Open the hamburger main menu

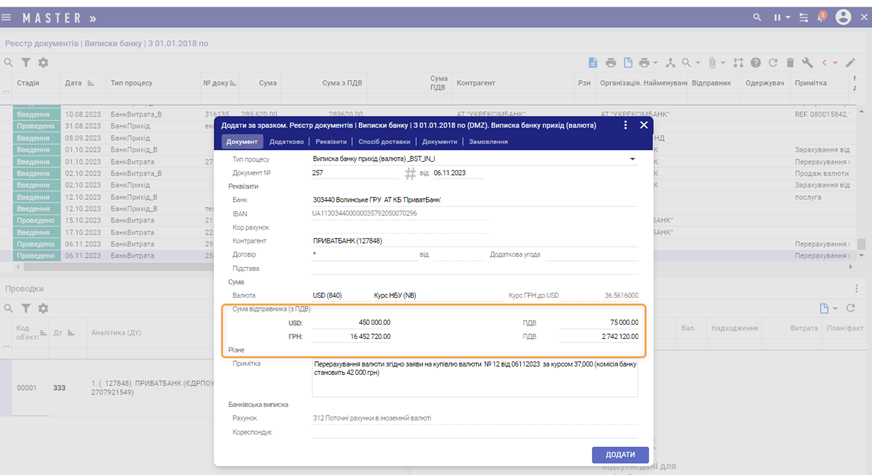click(8, 17)
